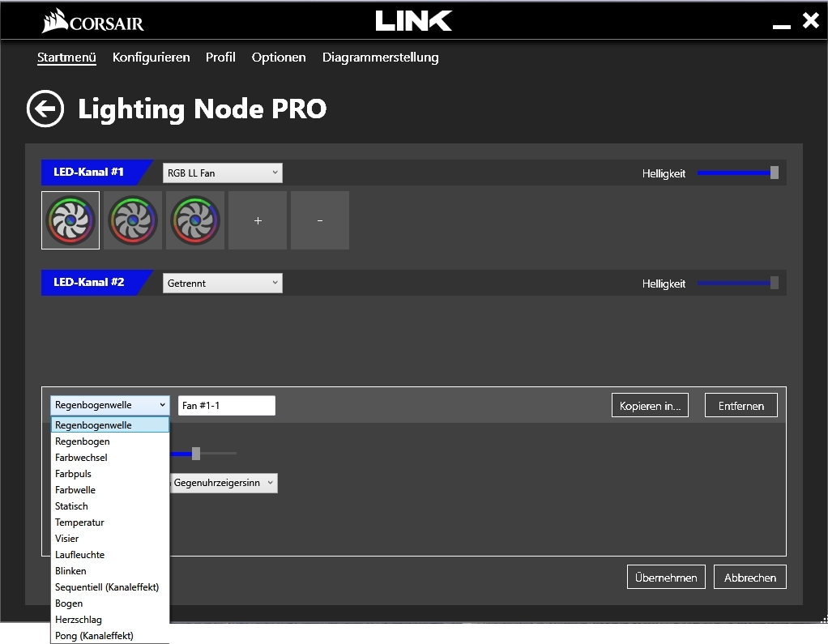The width and height of the screenshot is (828, 644).
Task: Select the first RGB LL fan icon
Action: 70,220
